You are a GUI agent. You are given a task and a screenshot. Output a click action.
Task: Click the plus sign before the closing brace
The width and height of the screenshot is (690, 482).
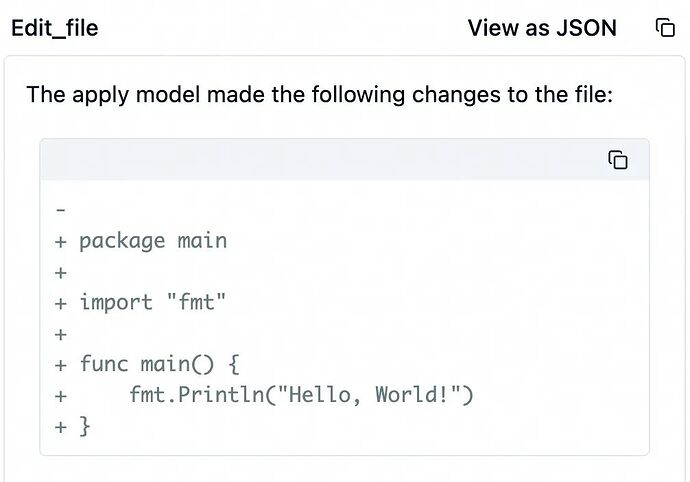pos(61,426)
